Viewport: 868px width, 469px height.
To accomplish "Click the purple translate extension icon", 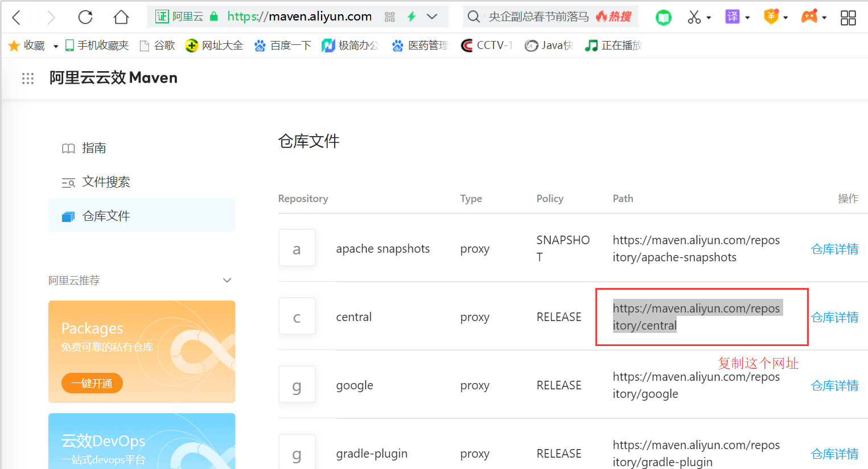I will [732, 17].
